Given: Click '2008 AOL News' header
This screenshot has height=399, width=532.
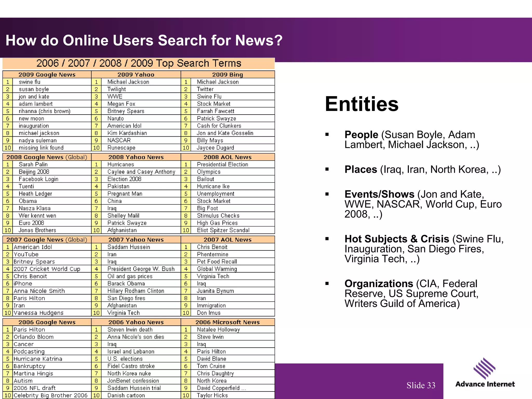Looking at the screenshot, I should pyautogui.click(x=228, y=157).
